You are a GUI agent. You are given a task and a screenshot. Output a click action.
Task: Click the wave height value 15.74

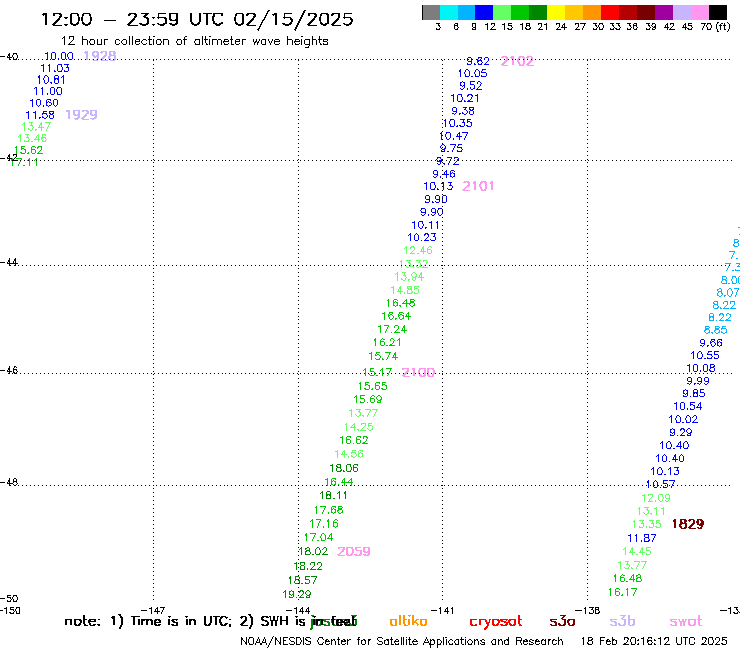pyautogui.click(x=383, y=356)
